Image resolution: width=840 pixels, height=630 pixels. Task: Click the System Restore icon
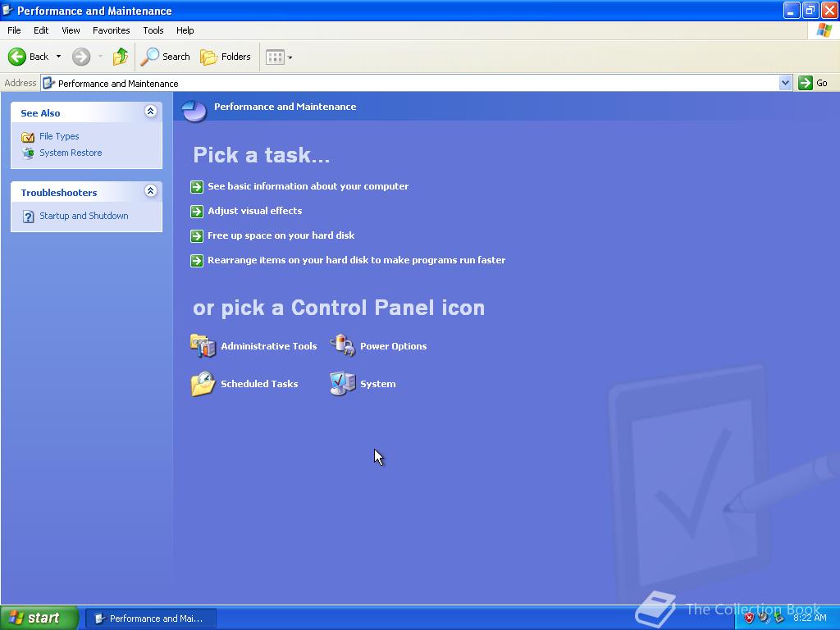28,153
